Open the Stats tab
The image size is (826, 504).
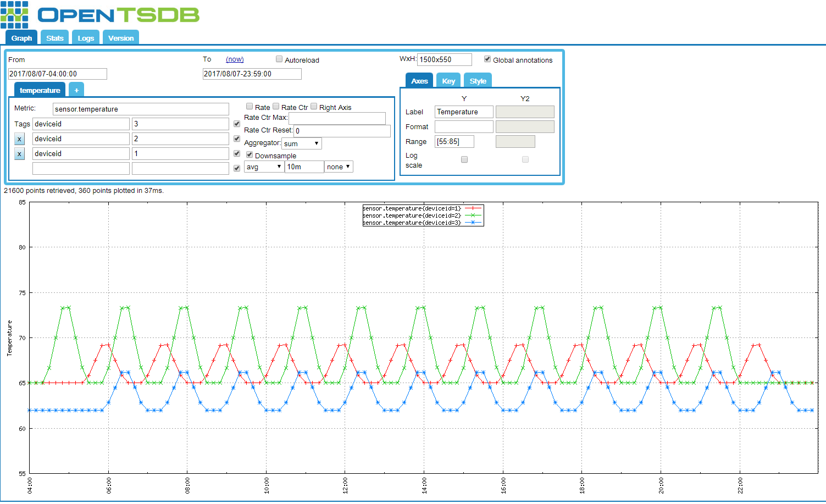55,38
